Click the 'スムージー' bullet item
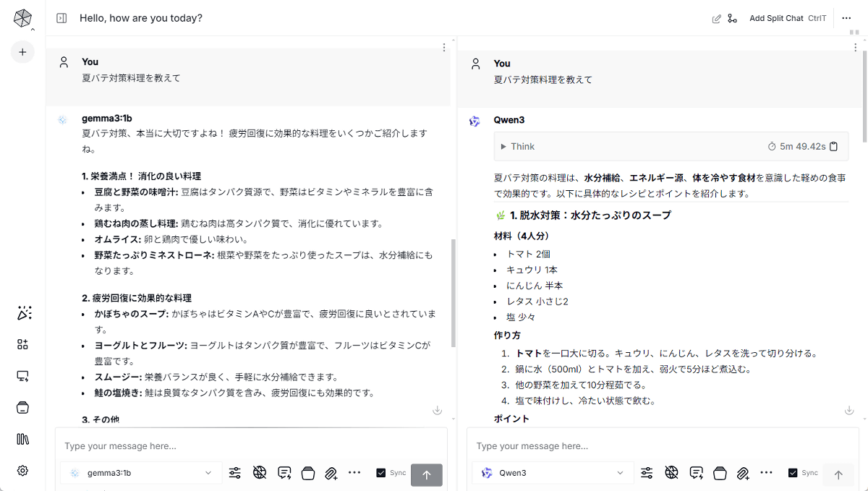 (216, 377)
